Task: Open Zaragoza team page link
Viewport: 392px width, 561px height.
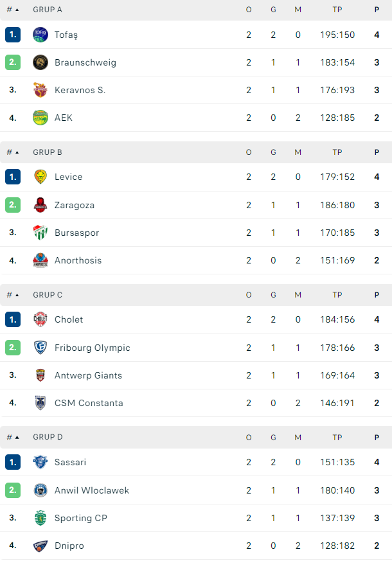Action: 75,206
